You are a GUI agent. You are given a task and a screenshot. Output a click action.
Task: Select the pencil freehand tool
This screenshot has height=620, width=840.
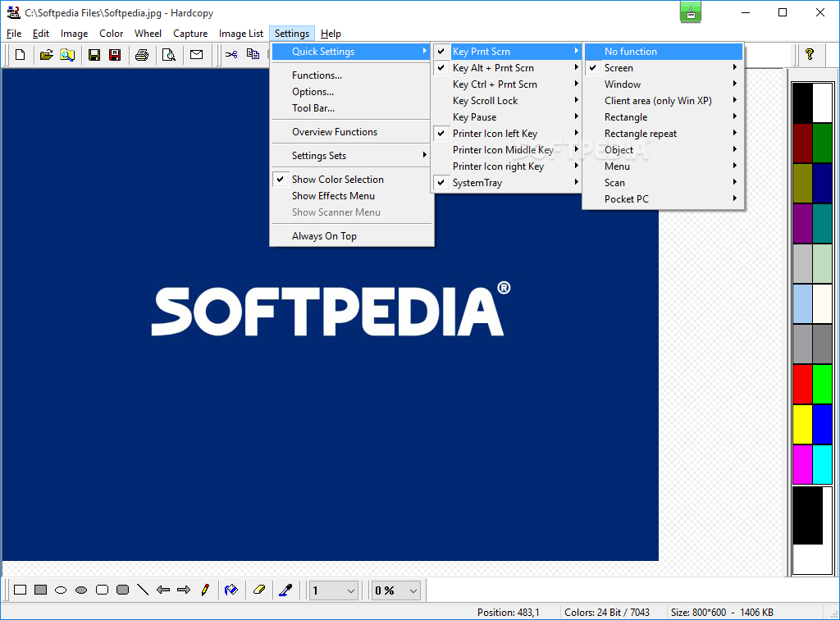point(204,590)
